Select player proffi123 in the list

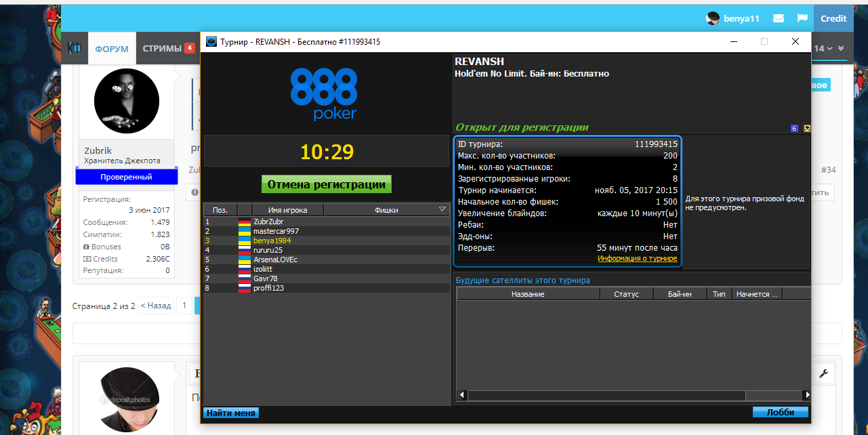(x=327, y=288)
